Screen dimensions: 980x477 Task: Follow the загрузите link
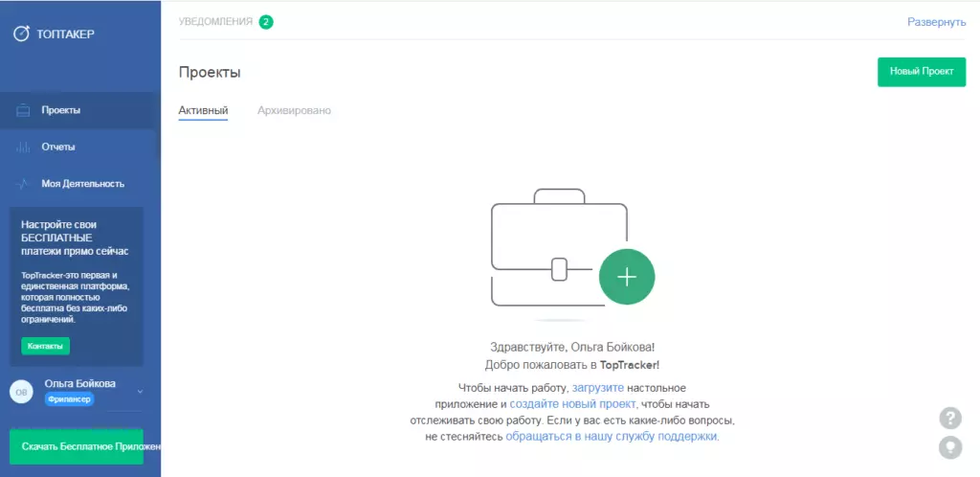click(x=598, y=388)
